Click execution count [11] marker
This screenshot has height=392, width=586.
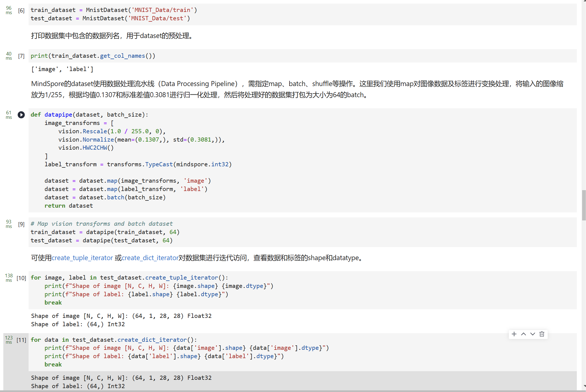tap(21, 340)
